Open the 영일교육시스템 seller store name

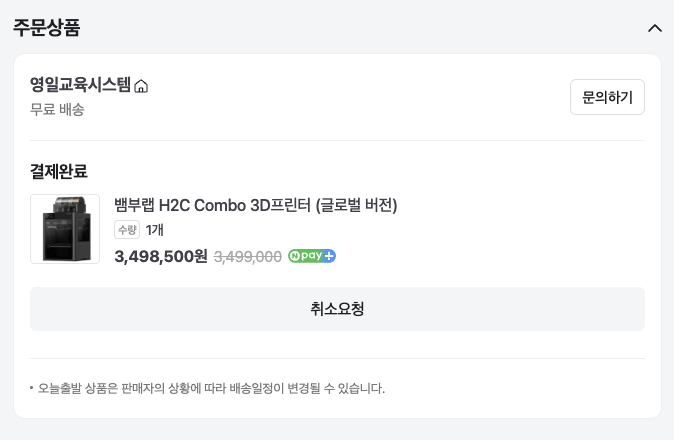(x=80, y=85)
